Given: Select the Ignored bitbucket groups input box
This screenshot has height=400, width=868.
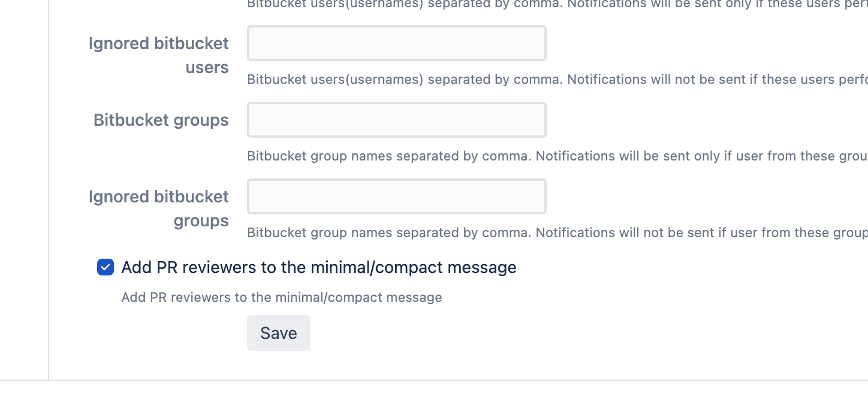Looking at the screenshot, I should click(x=396, y=196).
